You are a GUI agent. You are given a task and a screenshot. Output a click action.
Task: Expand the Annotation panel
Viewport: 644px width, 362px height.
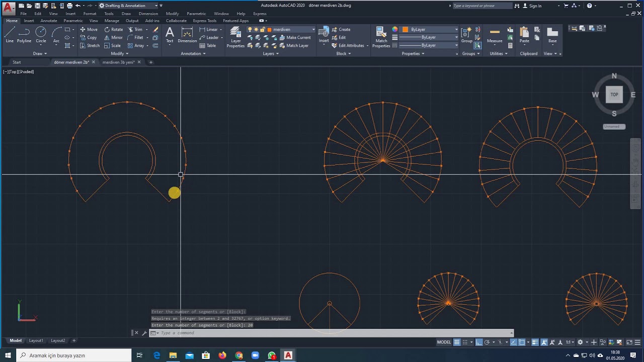click(193, 53)
